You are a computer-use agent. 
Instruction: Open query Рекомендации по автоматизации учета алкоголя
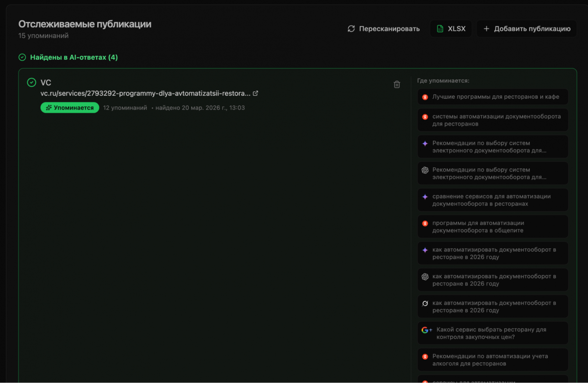(x=490, y=360)
